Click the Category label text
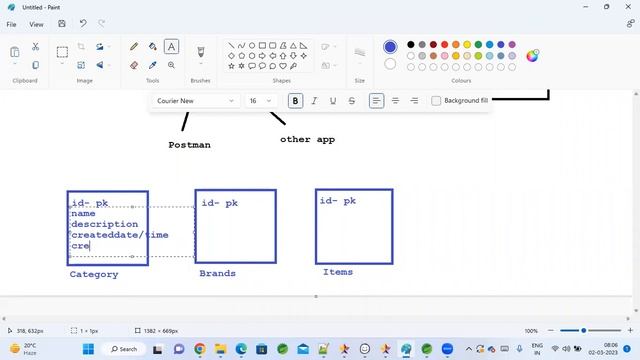Screen dimensions: 640x360 94,274
